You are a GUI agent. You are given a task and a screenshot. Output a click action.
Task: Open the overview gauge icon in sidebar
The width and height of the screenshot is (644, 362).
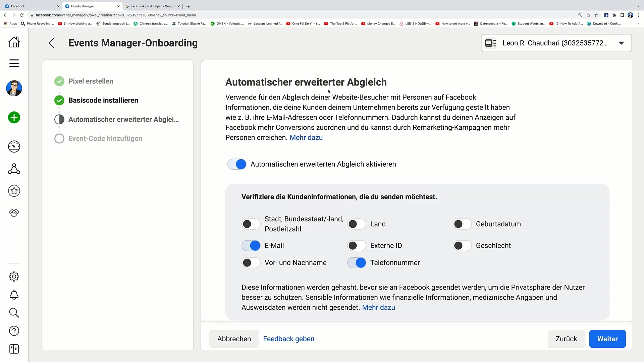coord(14,146)
